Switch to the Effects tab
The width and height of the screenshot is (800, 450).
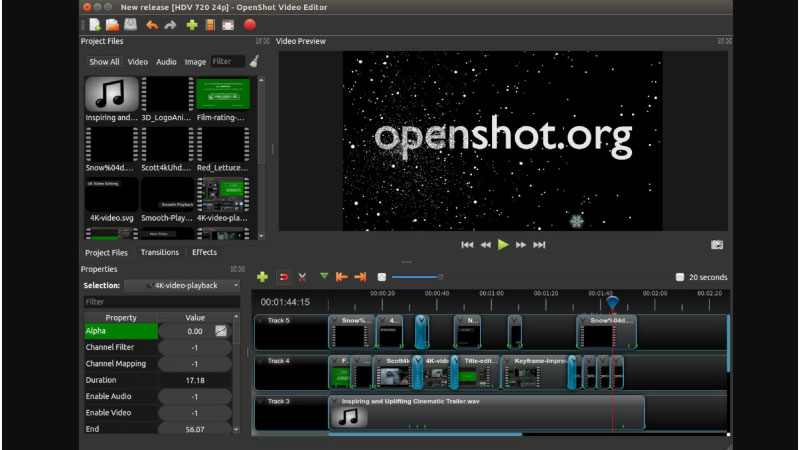[x=204, y=253]
